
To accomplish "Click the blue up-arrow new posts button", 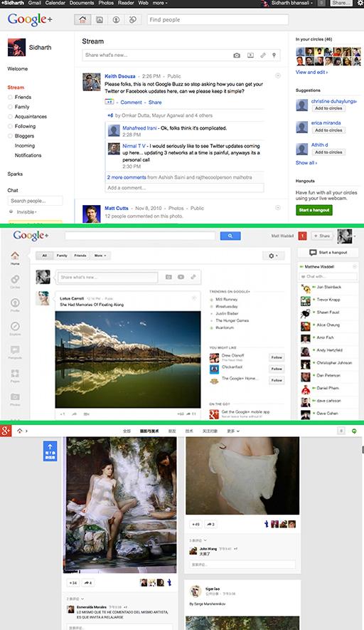I will click(x=50, y=451).
